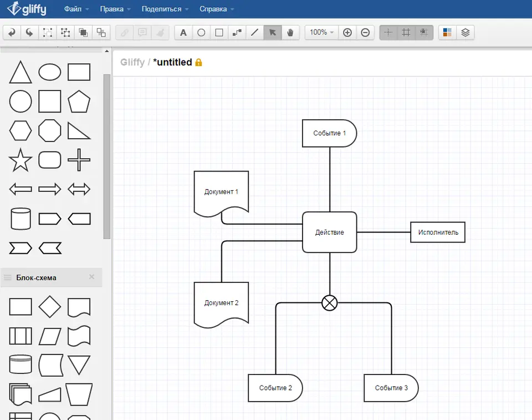The height and width of the screenshot is (420, 532).
Task: Pick the flowchart parallelogram data shape
Action: (x=50, y=336)
